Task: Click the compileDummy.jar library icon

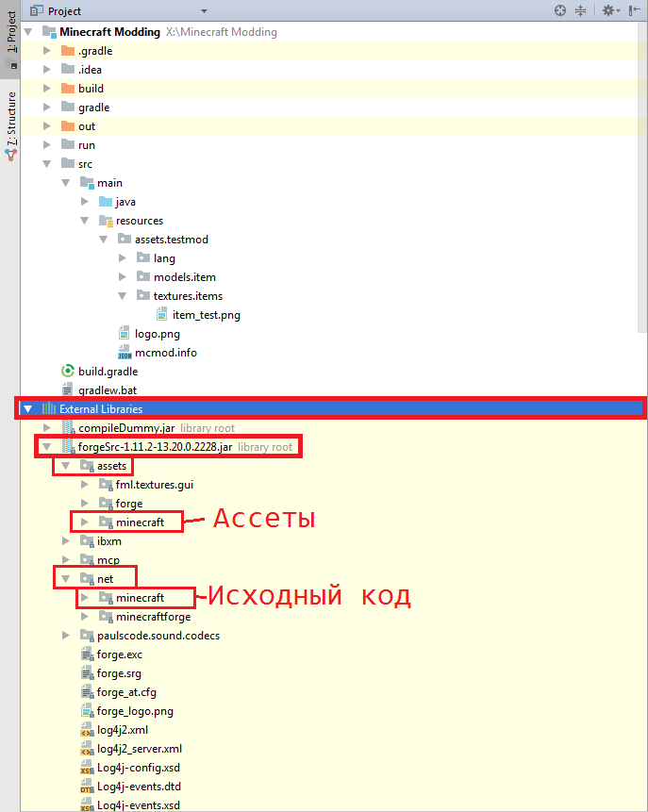Action: 68,428
